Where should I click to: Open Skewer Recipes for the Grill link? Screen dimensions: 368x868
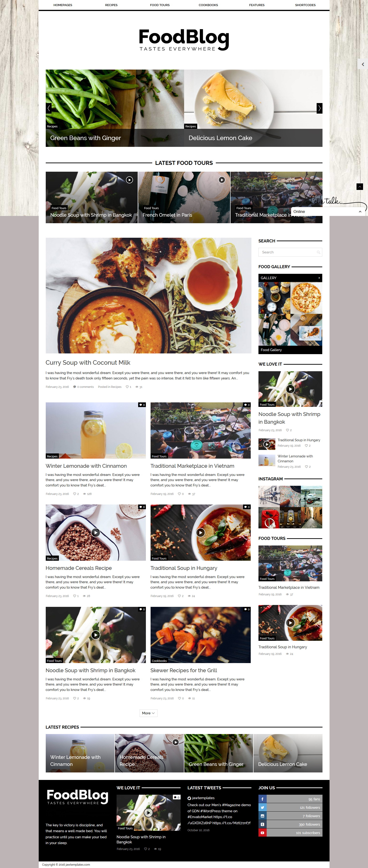(183, 670)
